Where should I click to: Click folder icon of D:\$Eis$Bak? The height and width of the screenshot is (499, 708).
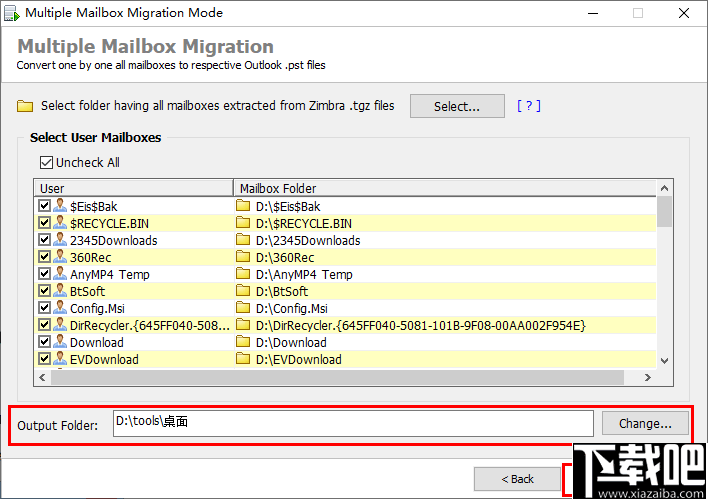(243, 206)
